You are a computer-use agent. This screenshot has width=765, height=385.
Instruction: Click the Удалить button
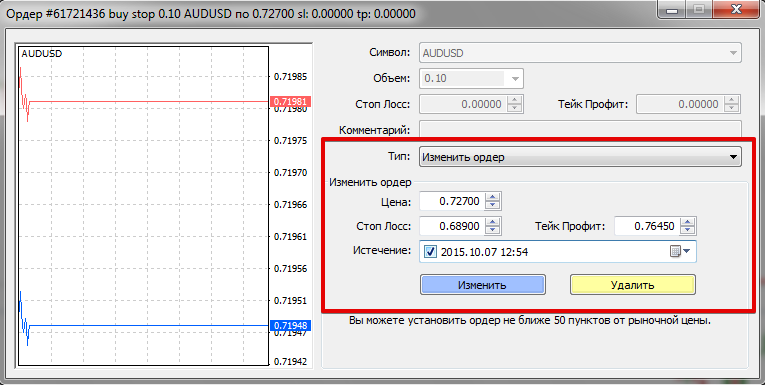click(x=632, y=284)
